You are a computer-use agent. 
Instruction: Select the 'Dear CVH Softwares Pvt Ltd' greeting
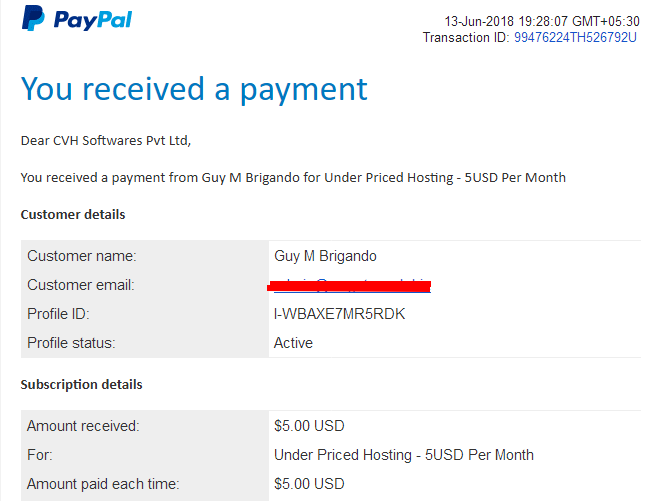[106, 141]
